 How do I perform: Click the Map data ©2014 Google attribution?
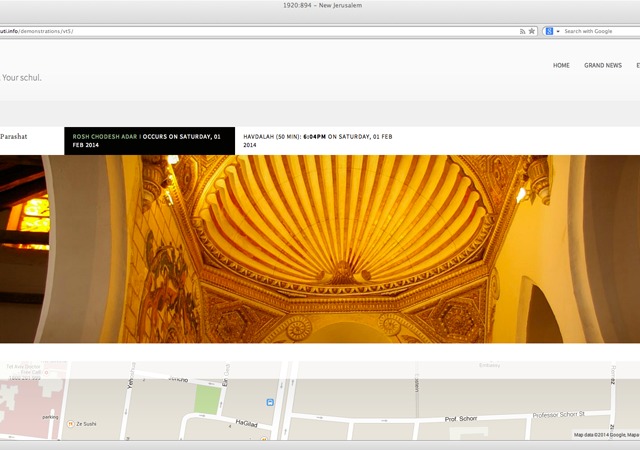point(607,435)
